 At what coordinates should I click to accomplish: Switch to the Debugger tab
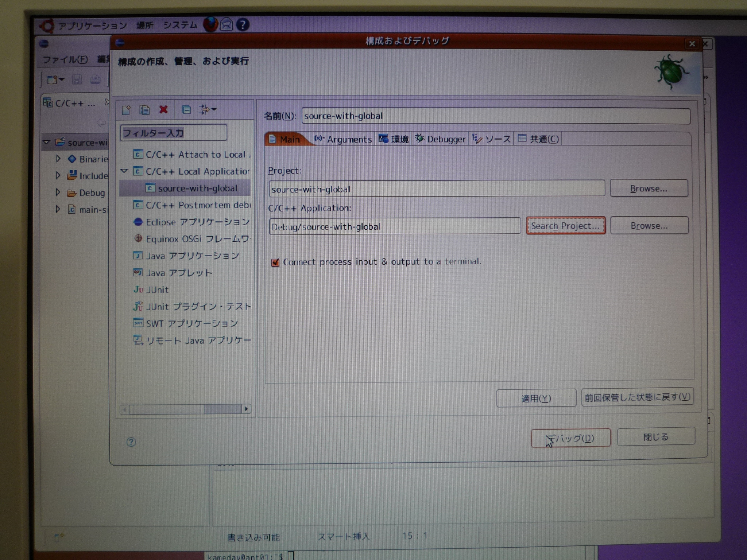tap(440, 139)
